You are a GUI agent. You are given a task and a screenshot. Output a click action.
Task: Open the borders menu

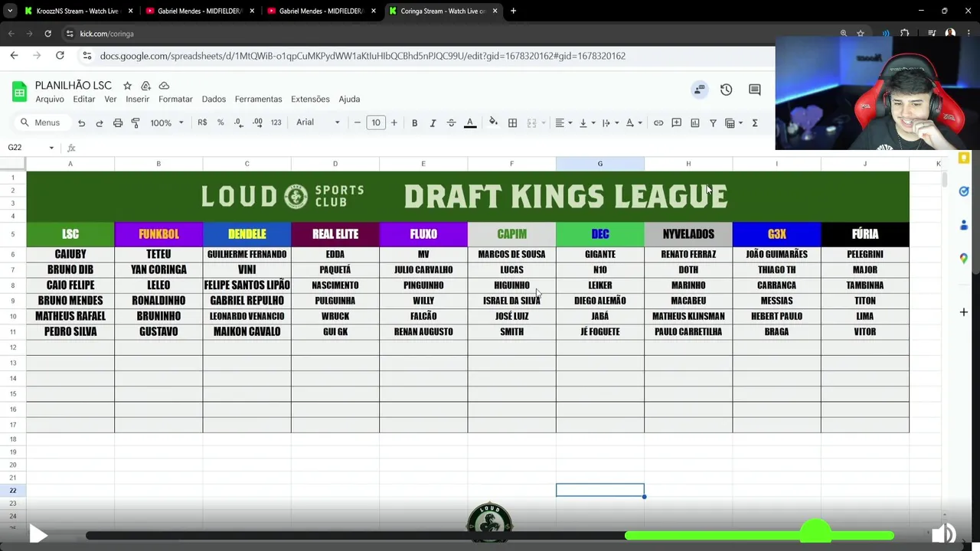(513, 122)
